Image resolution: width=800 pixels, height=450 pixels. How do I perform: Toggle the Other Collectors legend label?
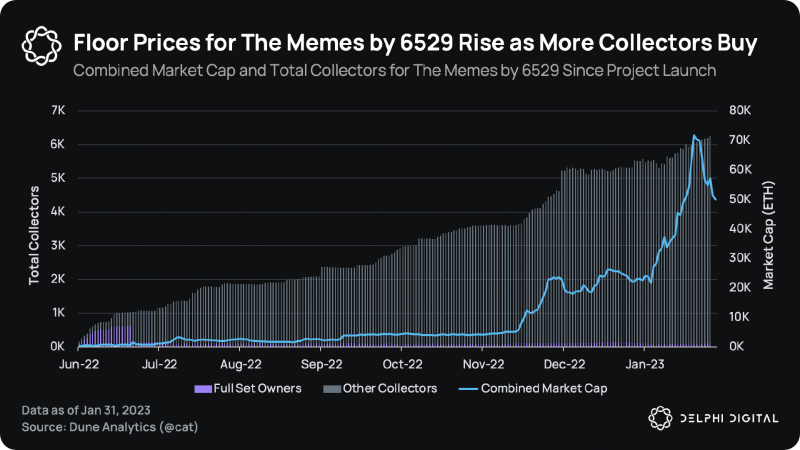pyautogui.click(x=390, y=388)
